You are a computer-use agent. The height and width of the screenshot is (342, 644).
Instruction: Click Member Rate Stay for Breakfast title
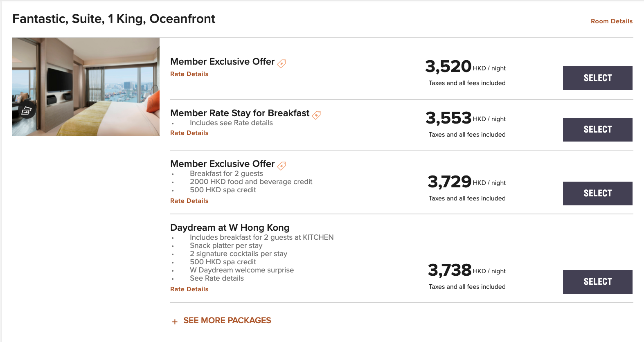coord(240,113)
